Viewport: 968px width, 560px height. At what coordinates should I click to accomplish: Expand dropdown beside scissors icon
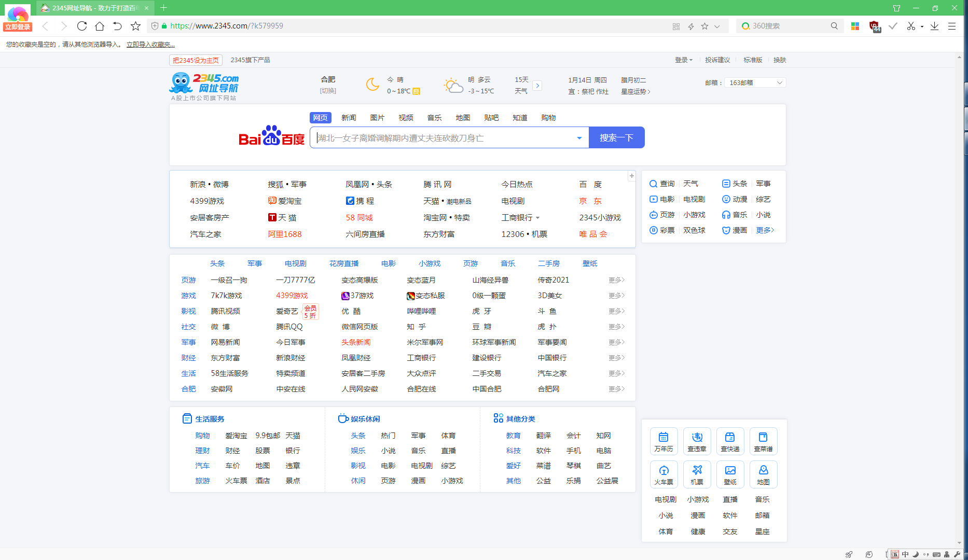tap(922, 26)
